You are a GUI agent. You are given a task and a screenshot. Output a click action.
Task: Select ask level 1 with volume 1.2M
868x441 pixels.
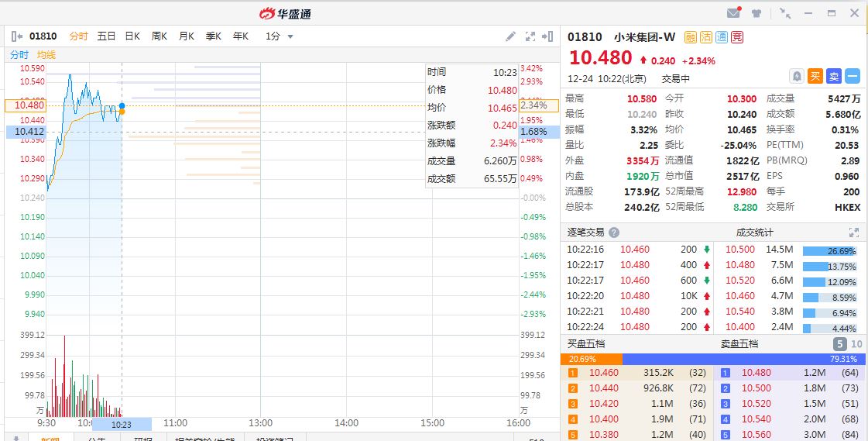pyautogui.click(x=791, y=373)
